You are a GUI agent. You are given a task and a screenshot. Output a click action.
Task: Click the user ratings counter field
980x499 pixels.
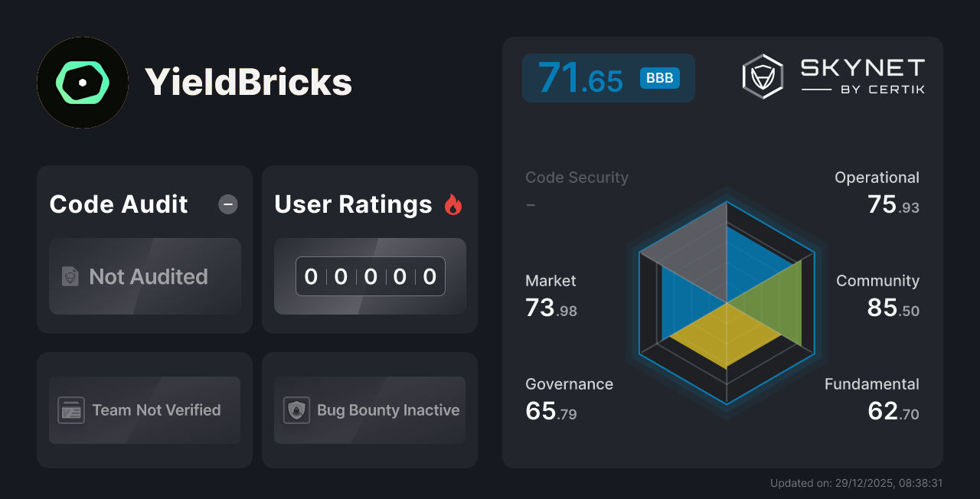(370, 276)
